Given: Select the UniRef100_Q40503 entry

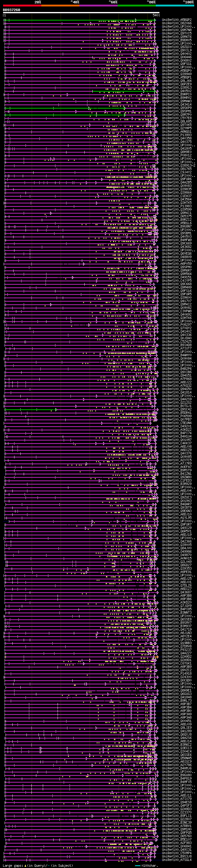Looking at the screenshot, I should point(177,236).
